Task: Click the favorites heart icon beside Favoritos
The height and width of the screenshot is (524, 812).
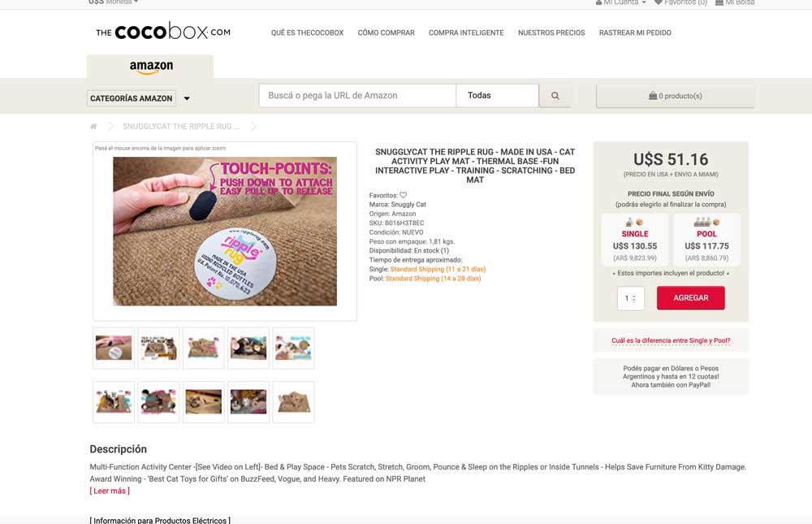Action: (x=403, y=195)
